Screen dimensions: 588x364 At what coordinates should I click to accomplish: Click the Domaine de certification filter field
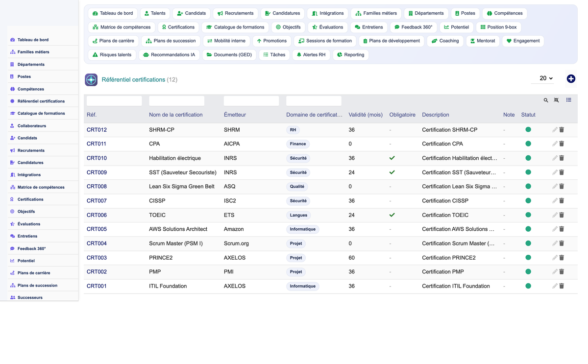coord(314,101)
